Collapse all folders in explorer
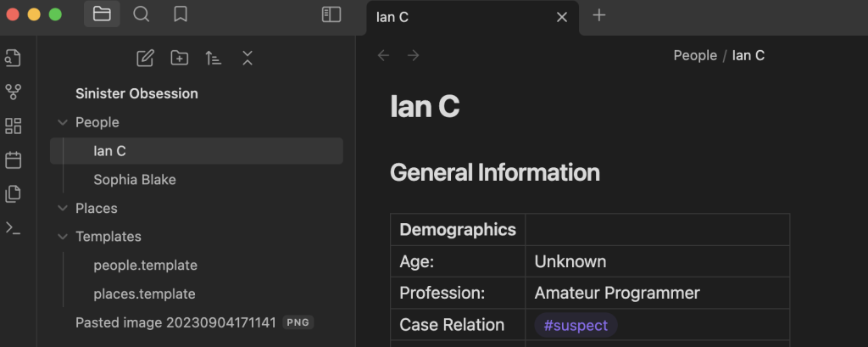This screenshot has width=868, height=347. point(248,59)
